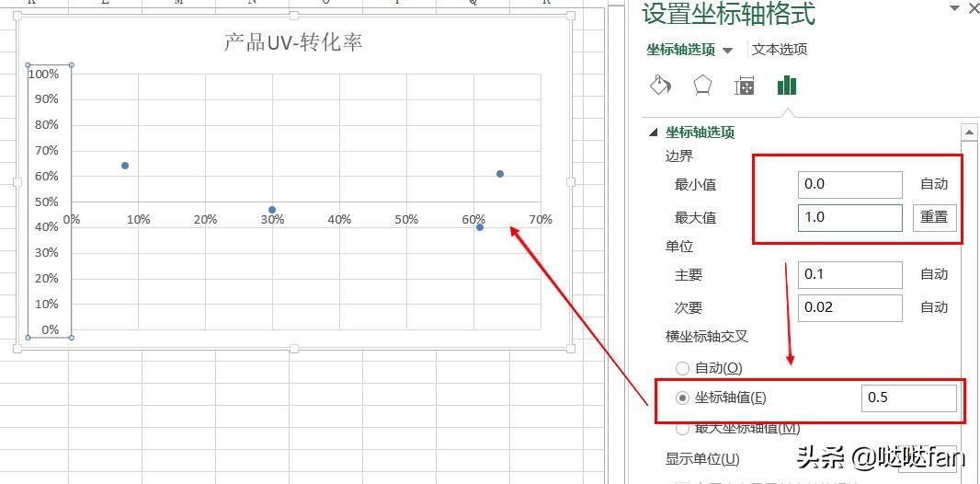980x484 pixels.
Task: Click the scroll up arrow in the pane
Action: (x=968, y=133)
